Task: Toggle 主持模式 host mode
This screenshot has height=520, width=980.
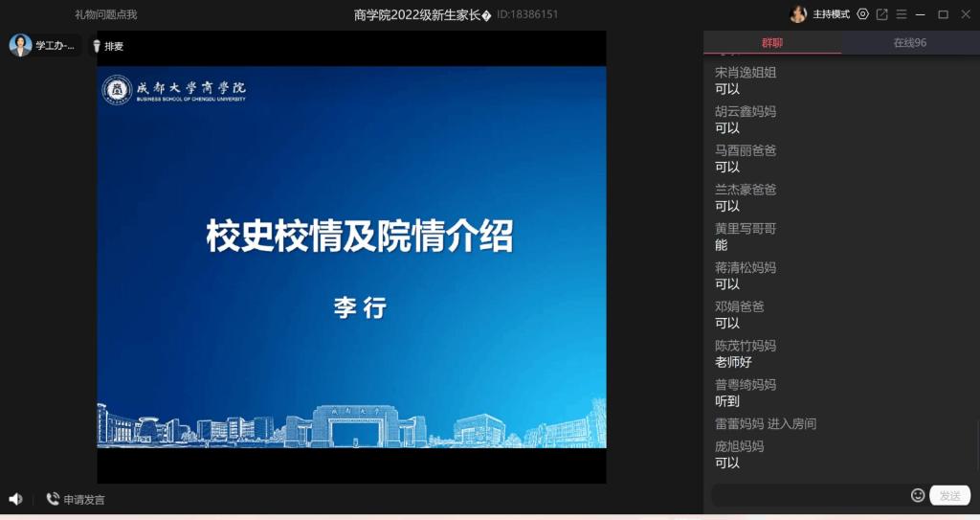Action: (x=832, y=14)
